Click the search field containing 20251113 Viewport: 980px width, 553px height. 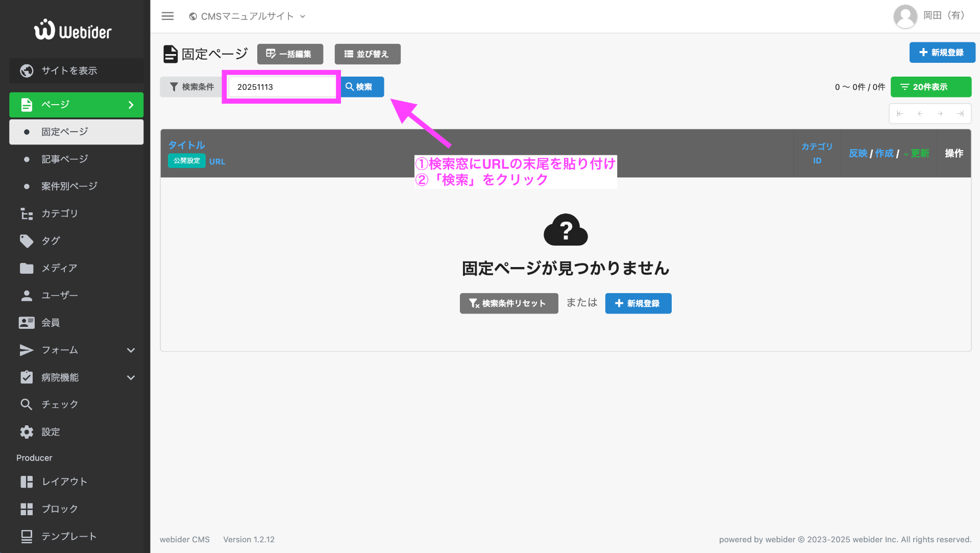pyautogui.click(x=281, y=87)
